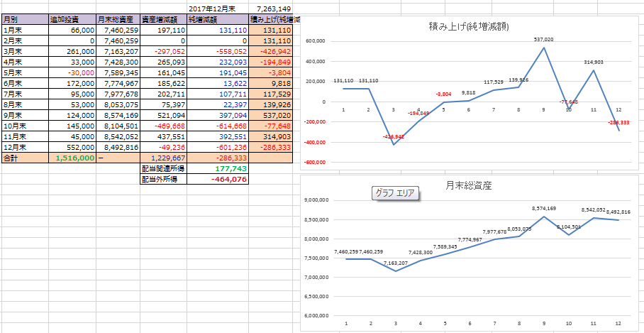Viewport: 644px width, 333px height.
Task: Click the 537,020 cumulative table cell
Action: pos(271,116)
